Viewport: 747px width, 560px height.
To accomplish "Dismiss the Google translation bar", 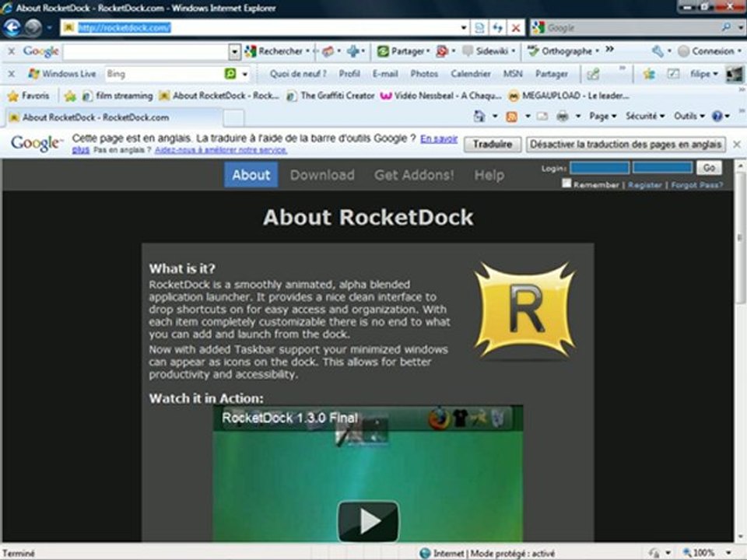I will pos(737,145).
